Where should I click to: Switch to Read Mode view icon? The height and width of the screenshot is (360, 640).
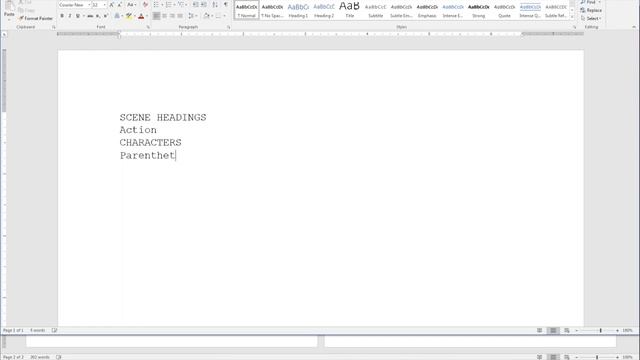click(x=540, y=330)
